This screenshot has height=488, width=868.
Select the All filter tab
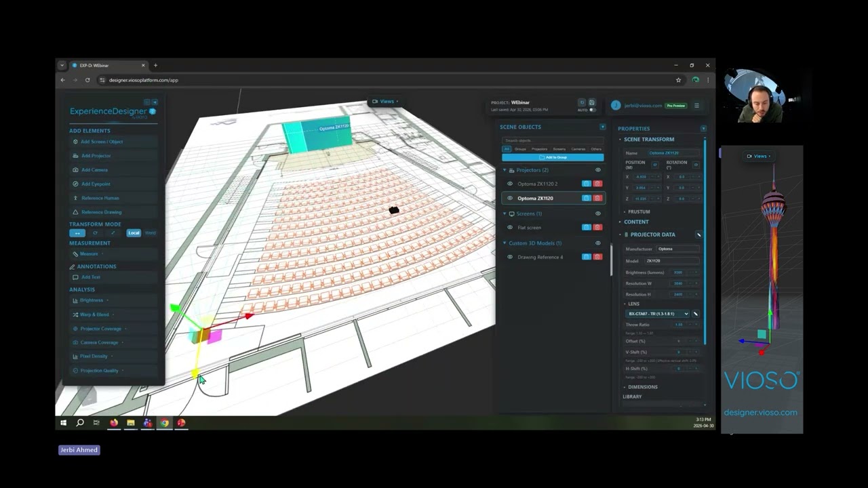click(507, 149)
